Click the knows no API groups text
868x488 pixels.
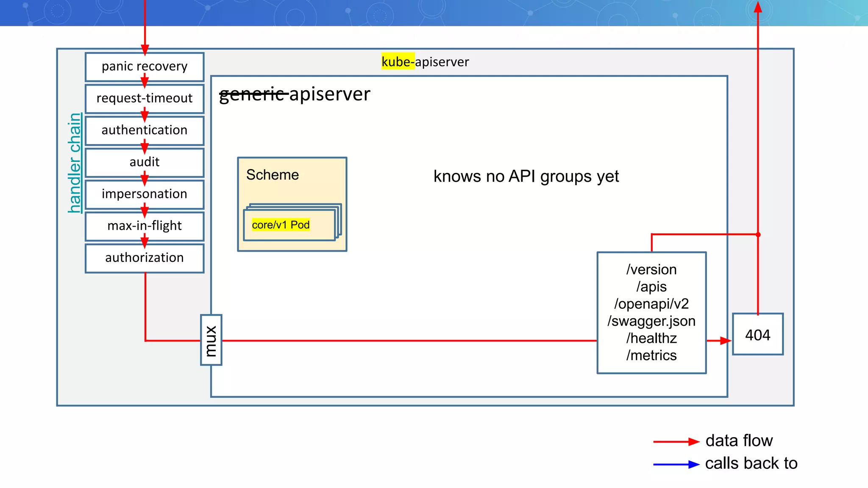click(x=526, y=176)
